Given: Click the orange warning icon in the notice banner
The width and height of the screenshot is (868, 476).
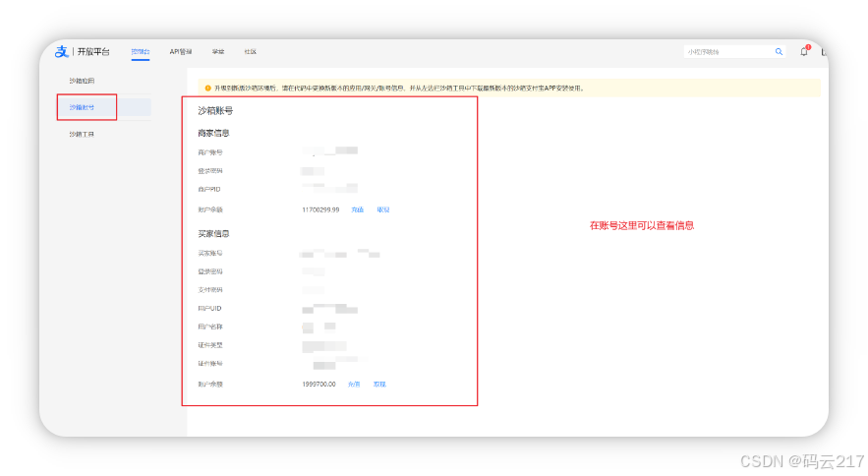Looking at the screenshot, I should pyautogui.click(x=208, y=89).
